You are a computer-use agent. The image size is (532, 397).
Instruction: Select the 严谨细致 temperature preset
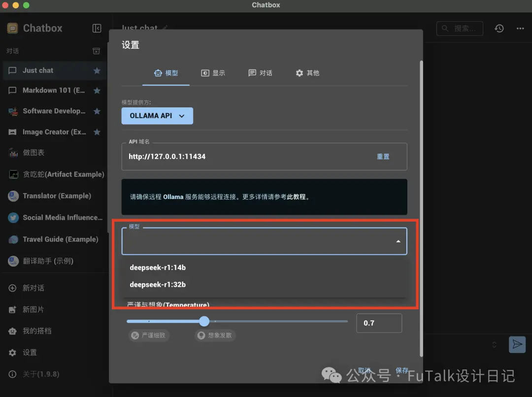pyautogui.click(x=149, y=335)
